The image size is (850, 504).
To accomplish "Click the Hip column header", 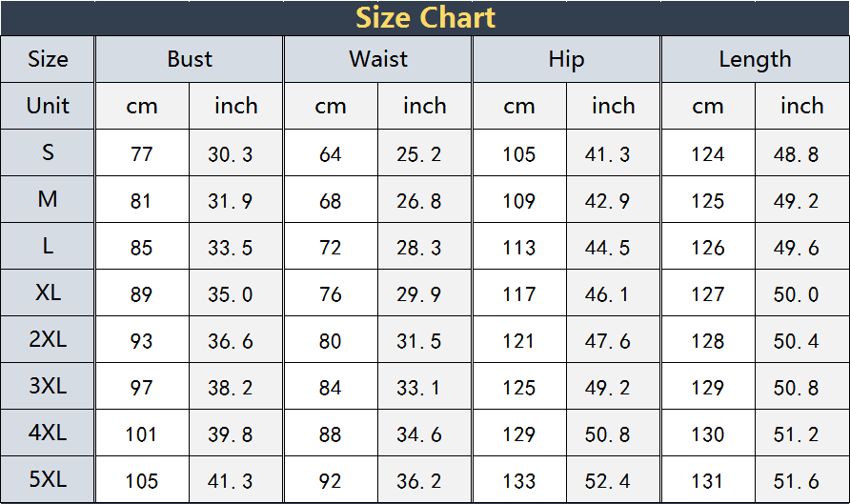I will point(566,59).
